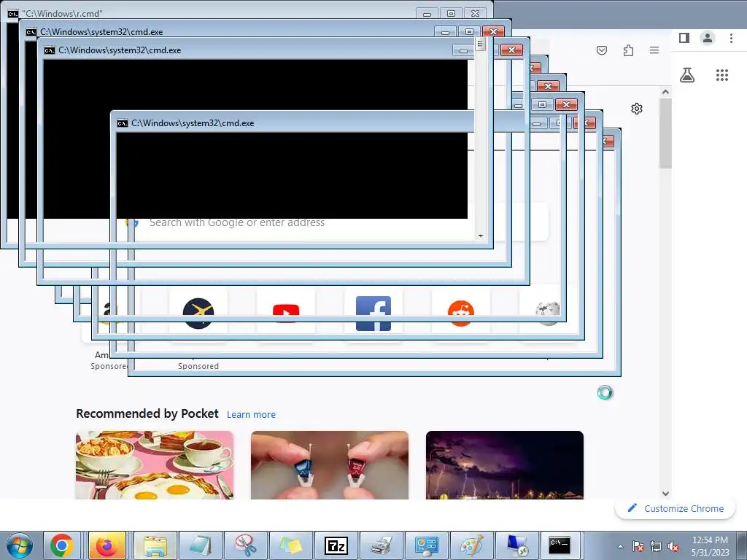Open the Windows Start menu
The image size is (747, 560).
coord(19,545)
